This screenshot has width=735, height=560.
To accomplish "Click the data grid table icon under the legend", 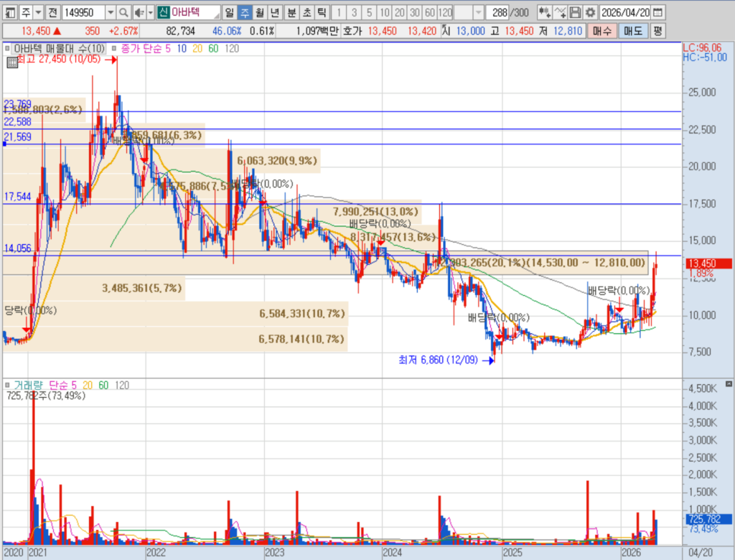I will tap(11, 62).
